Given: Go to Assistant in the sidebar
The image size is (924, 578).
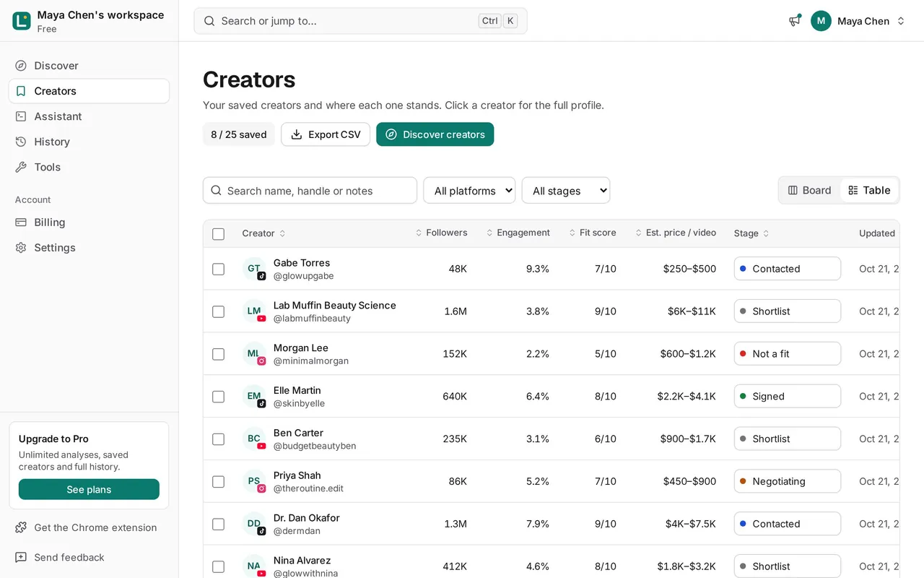Looking at the screenshot, I should (89, 116).
